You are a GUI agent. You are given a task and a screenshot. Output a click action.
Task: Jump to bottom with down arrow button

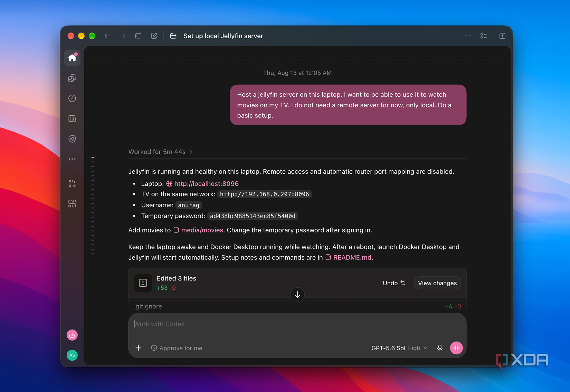pos(297,295)
